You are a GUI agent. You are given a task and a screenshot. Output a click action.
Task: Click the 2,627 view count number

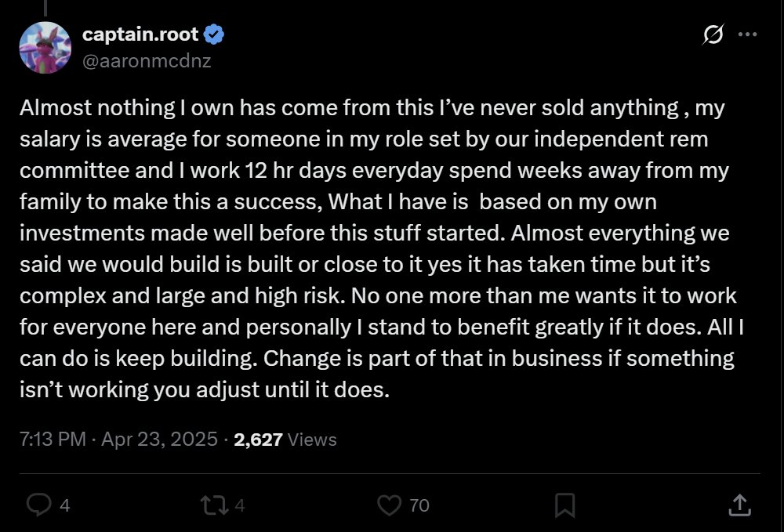coord(258,440)
